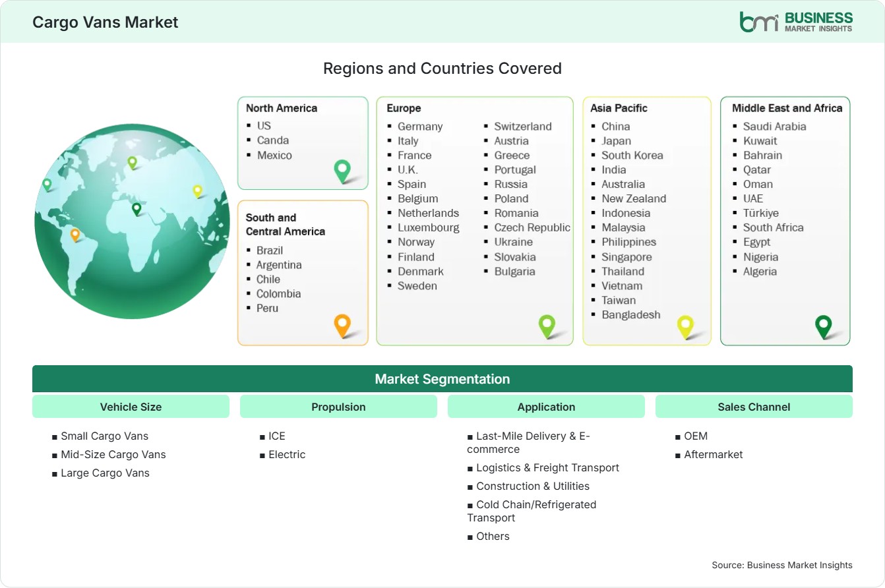The height and width of the screenshot is (588, 885).
Task: Click the Regions and Countries Covered heading
Action: tap(443, 68)
